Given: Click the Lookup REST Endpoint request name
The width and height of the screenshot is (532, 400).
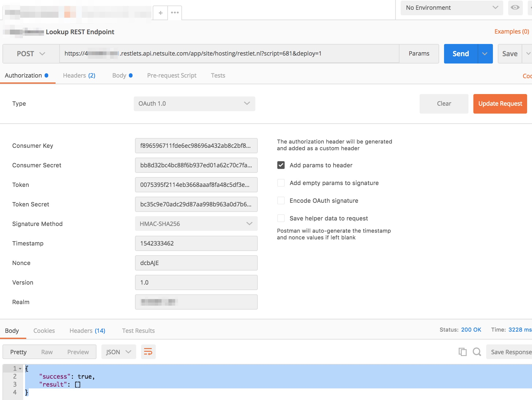Looking at the screenshot, I should [x=80, y=32].
